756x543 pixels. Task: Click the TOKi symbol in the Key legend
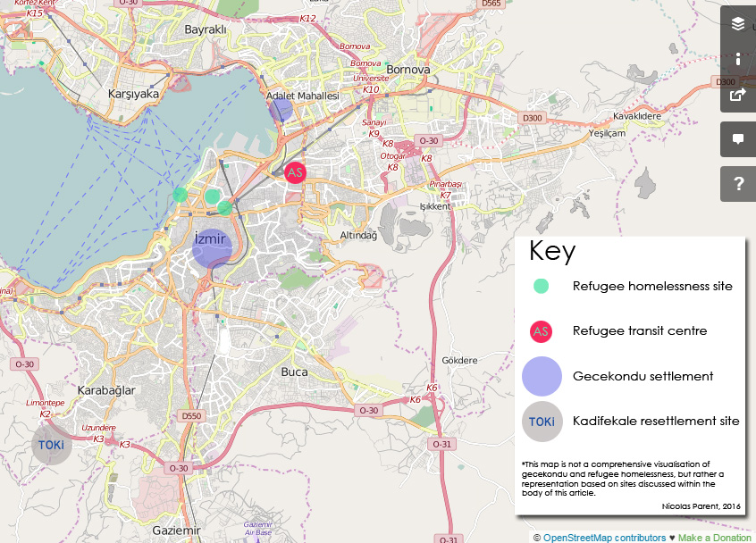click(542, 421)
